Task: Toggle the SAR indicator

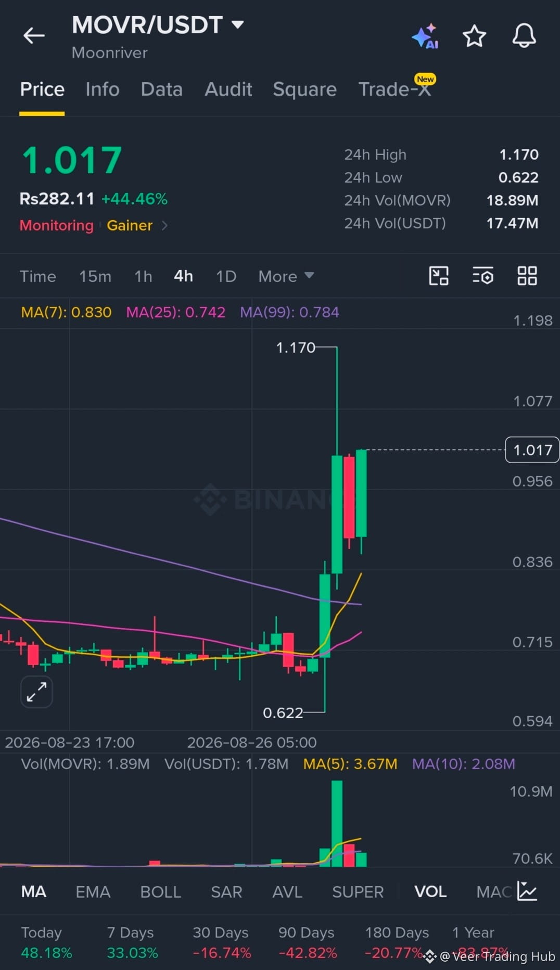Action: [226, 891]
